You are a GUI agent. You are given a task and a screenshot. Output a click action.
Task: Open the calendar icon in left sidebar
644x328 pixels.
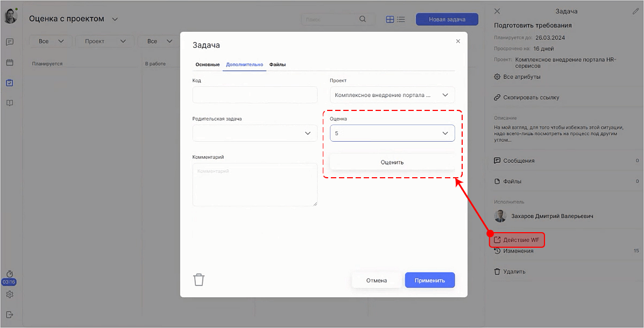[x=10, y=62]
